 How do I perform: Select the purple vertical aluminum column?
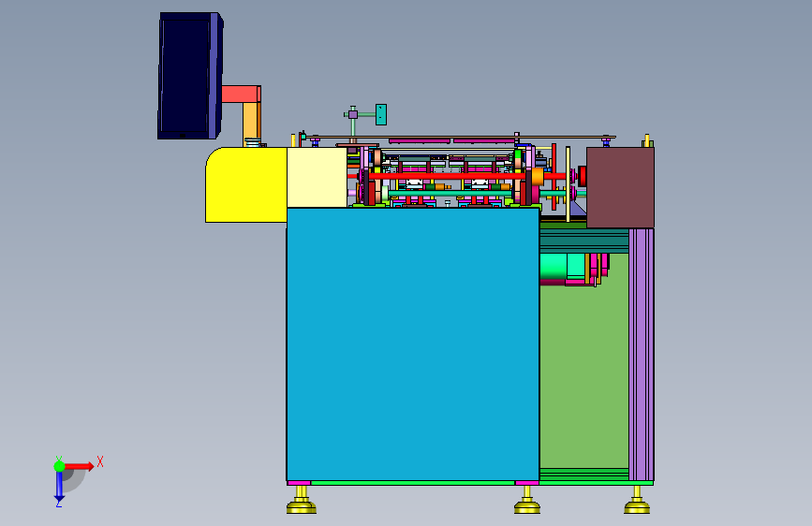(x=642, y=354)
